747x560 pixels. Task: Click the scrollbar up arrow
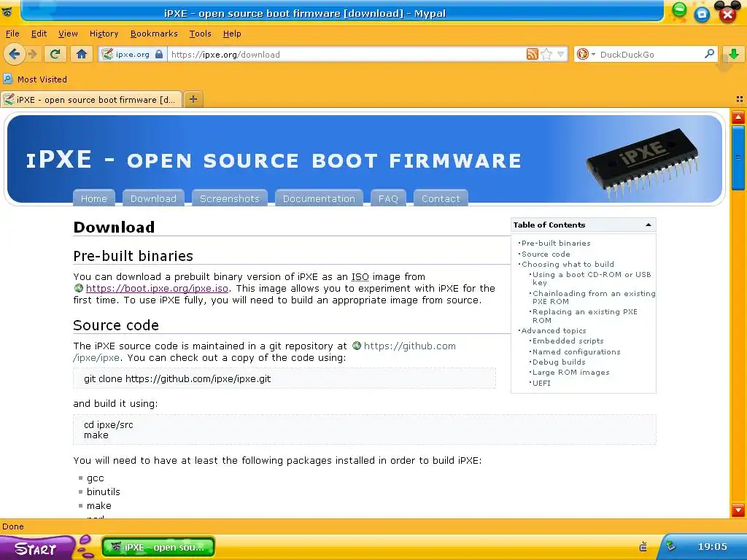(738, 117)
